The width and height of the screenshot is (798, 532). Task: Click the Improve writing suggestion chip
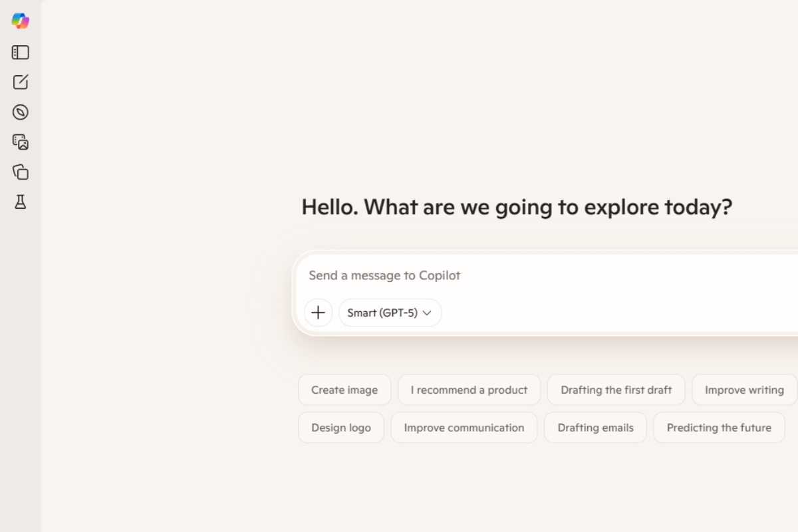point(743,390)
